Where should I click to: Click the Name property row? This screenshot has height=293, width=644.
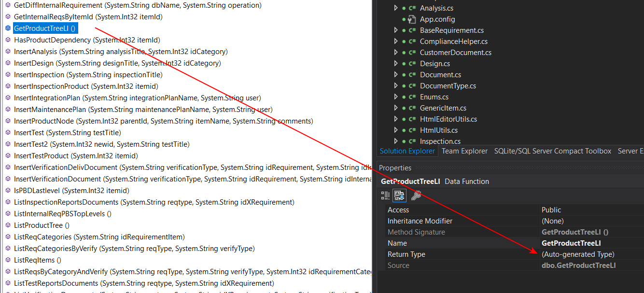[x=397, y=243]
